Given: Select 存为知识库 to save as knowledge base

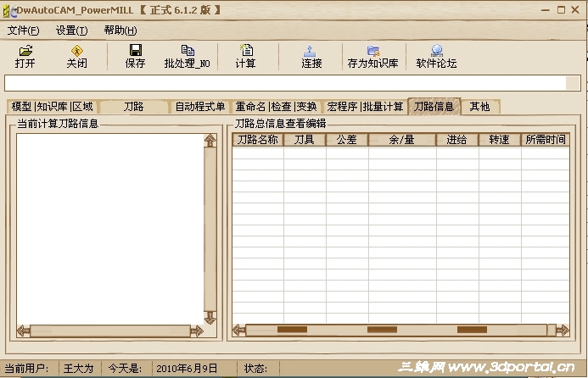Looking at the screenshot, I should point(372,56).
